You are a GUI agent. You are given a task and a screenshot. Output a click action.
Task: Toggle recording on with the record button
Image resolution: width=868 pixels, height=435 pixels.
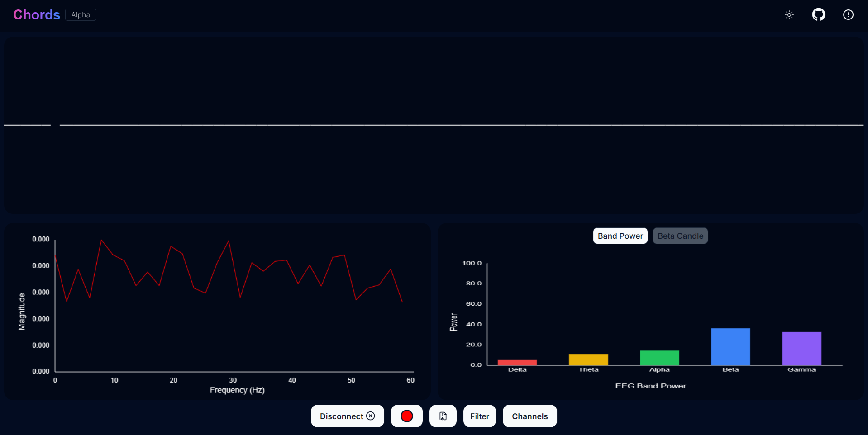[x=406, y=416]
